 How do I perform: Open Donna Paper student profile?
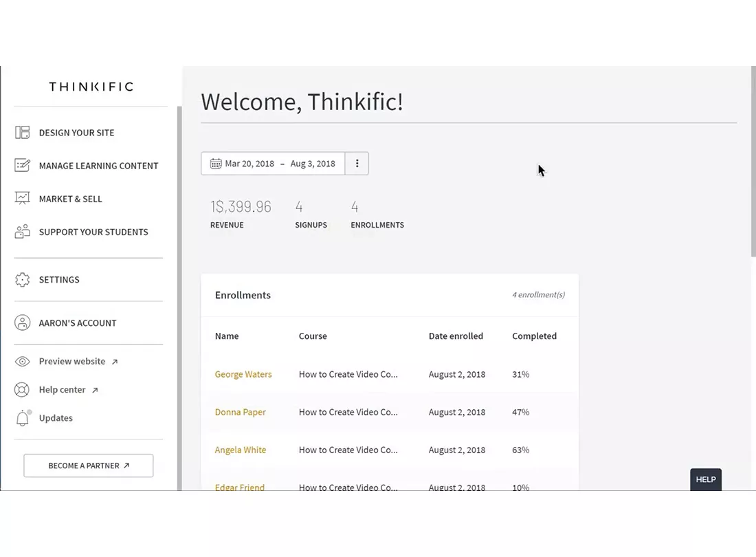tap(240, 413)
